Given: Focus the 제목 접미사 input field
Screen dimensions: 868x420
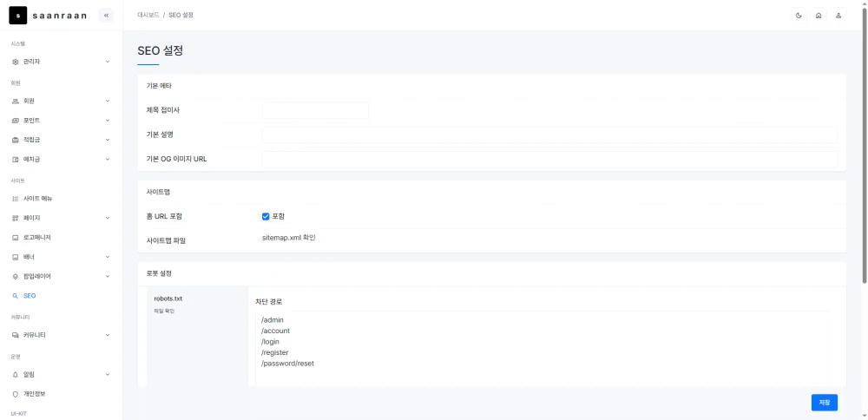Looking at the screenshot, I should [315, 110].
